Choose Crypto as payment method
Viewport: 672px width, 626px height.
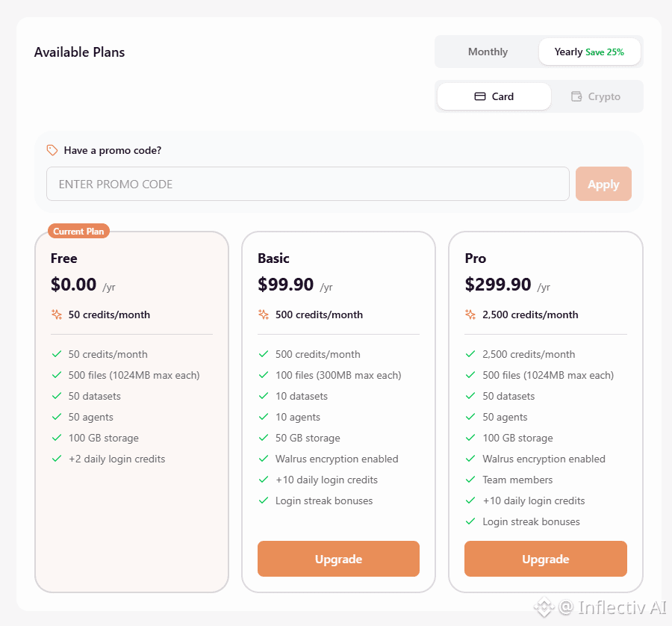point(596,96)
